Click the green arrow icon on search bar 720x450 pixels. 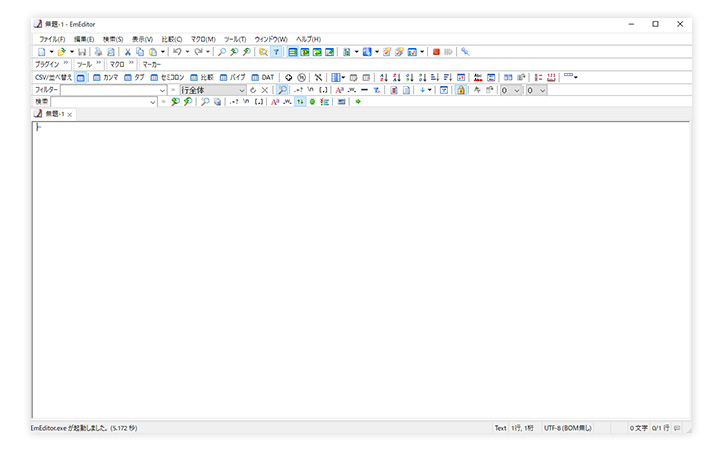pyautogui.click(x=358, y=101)
